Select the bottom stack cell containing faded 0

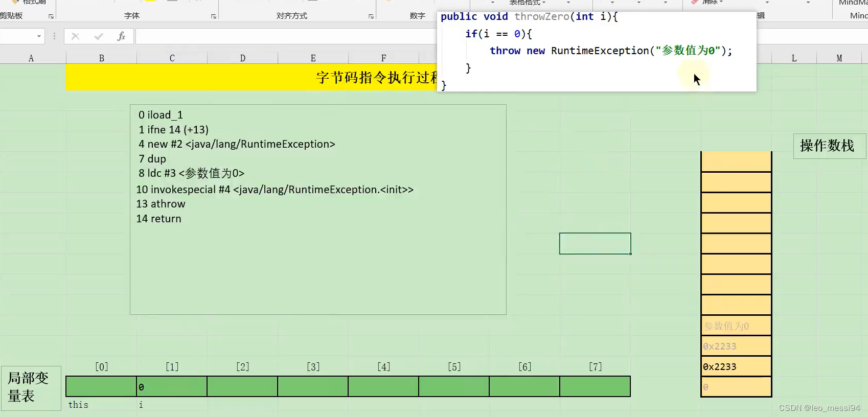[x=736, y=387]
